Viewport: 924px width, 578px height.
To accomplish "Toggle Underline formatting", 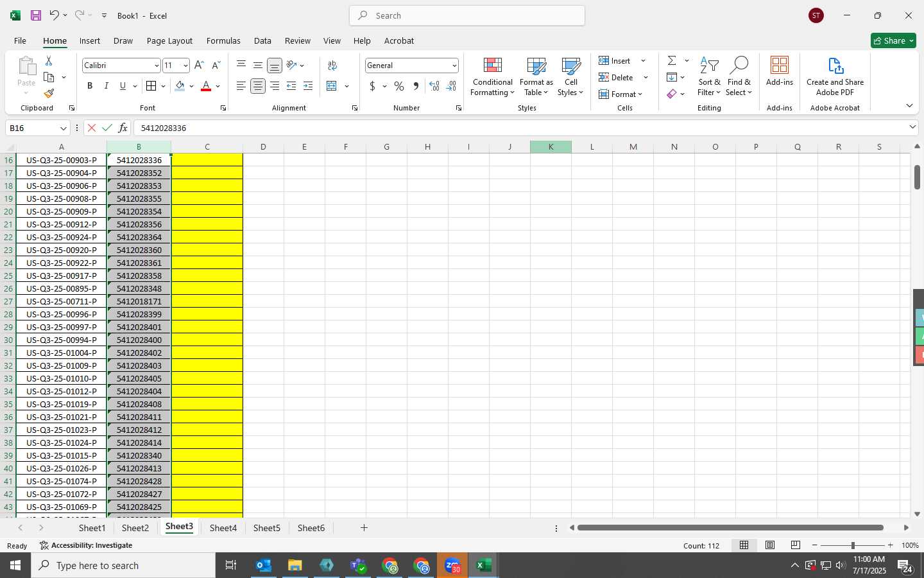I will coord(123,86).
